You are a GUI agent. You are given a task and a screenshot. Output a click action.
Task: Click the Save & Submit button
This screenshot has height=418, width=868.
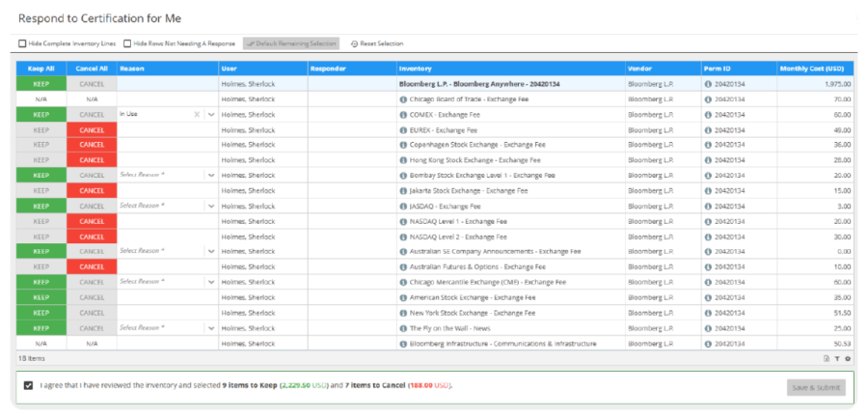point(816,387)
